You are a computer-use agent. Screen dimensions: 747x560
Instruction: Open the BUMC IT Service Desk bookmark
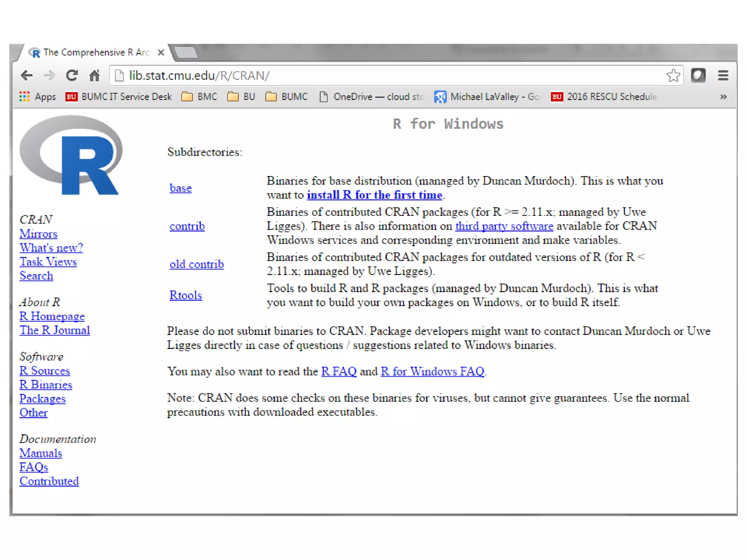(x=119, y=97)
